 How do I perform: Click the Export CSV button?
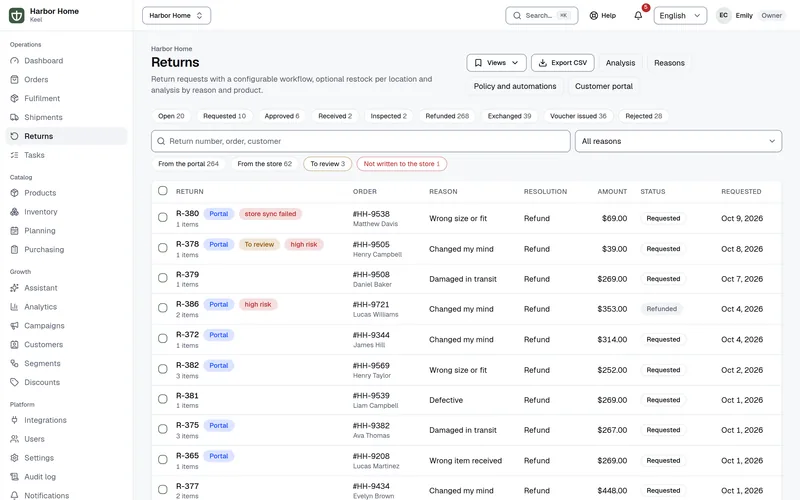point(563,63)
